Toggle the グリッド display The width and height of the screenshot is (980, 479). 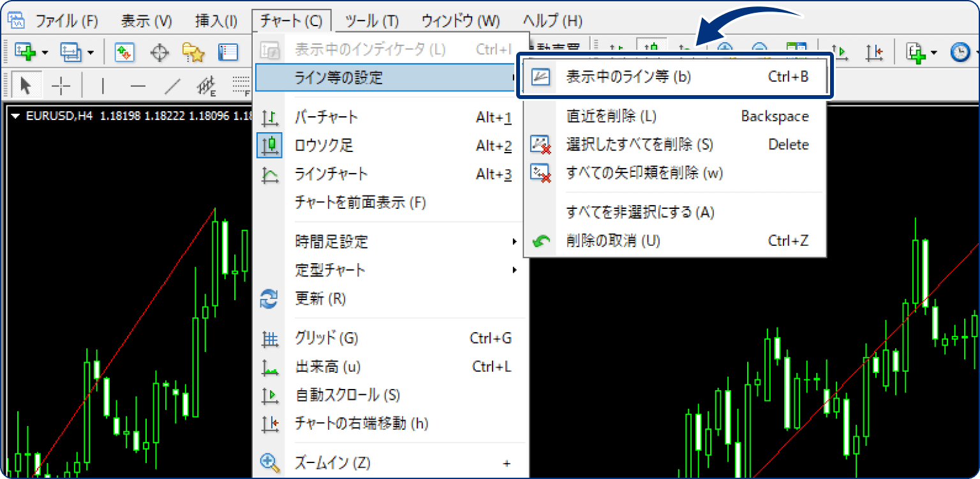tap(327, 338)
